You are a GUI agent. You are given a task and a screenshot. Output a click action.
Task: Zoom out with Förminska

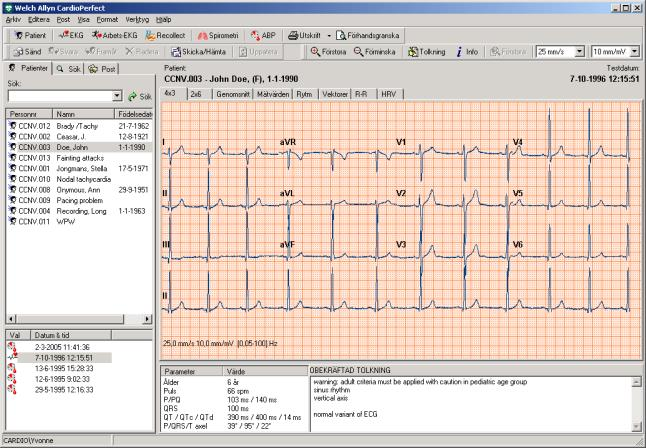tap(374, 52)
